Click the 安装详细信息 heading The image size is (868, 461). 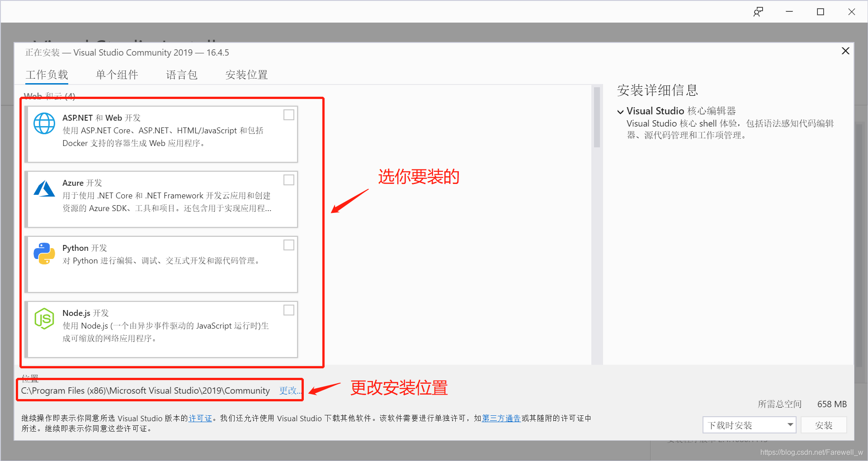point(658,90)
